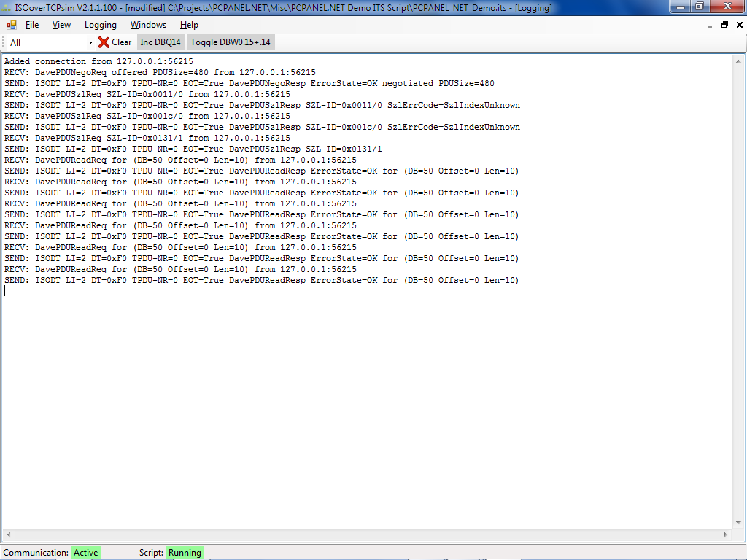Restore the inner Logging child window
Screen dimensions: 747x560
(724, 25)
